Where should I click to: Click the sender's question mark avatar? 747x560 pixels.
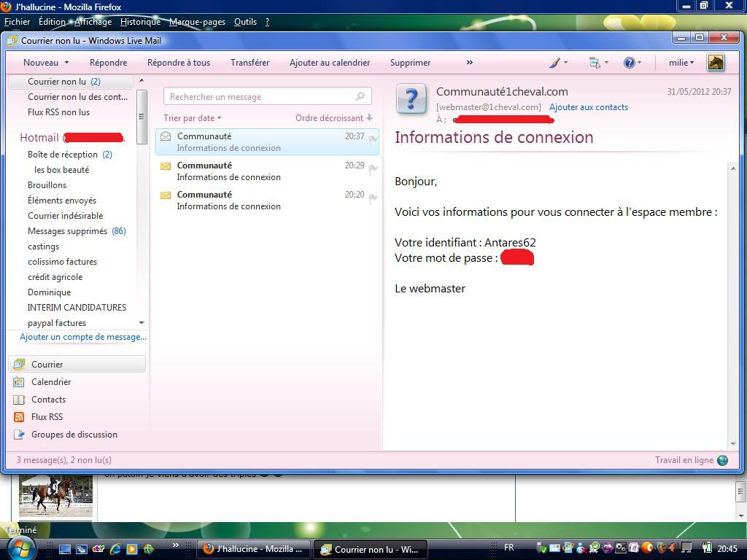click(x=411, y=99)
